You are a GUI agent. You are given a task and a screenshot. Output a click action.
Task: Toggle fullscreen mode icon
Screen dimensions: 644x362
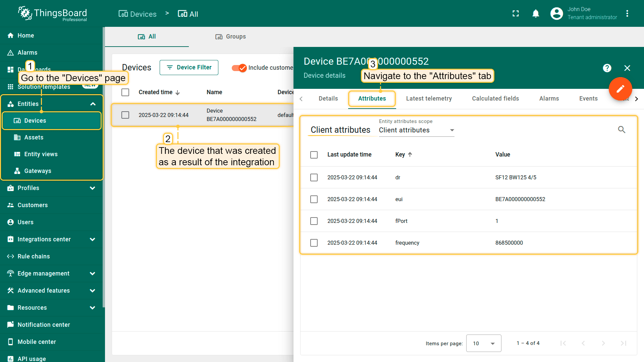point(516,14)
